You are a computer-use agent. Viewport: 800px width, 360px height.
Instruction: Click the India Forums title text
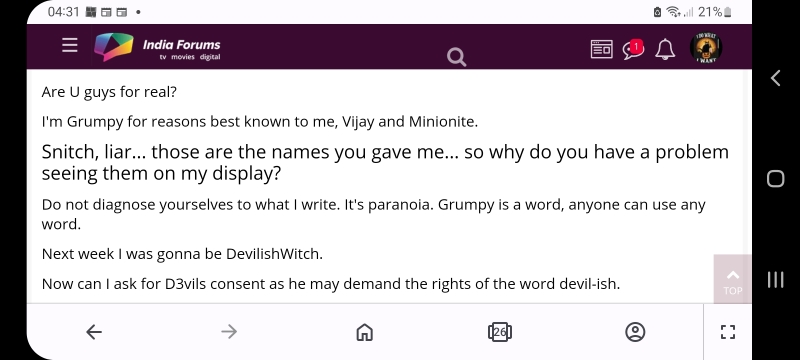click(181, 44)
